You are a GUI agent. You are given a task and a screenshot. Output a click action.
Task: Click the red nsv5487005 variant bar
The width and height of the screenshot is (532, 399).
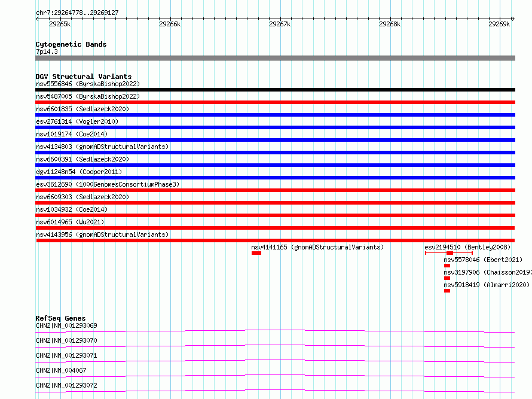(x=275, y=102)
